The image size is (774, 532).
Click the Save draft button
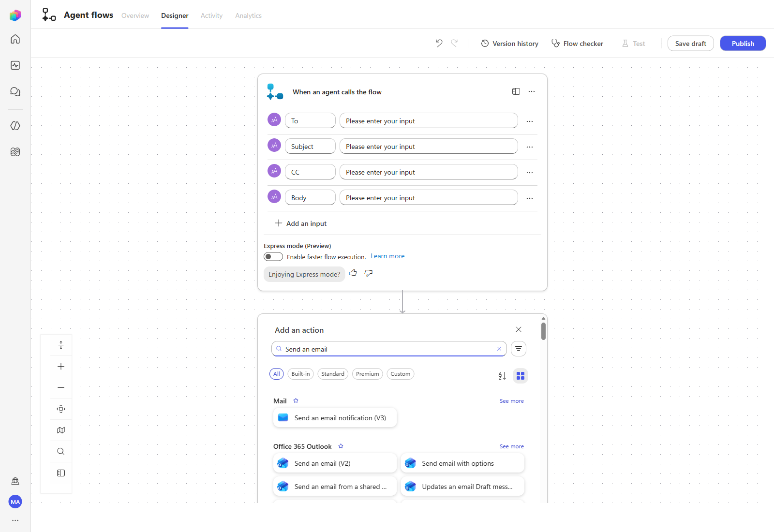coord(690,44)
